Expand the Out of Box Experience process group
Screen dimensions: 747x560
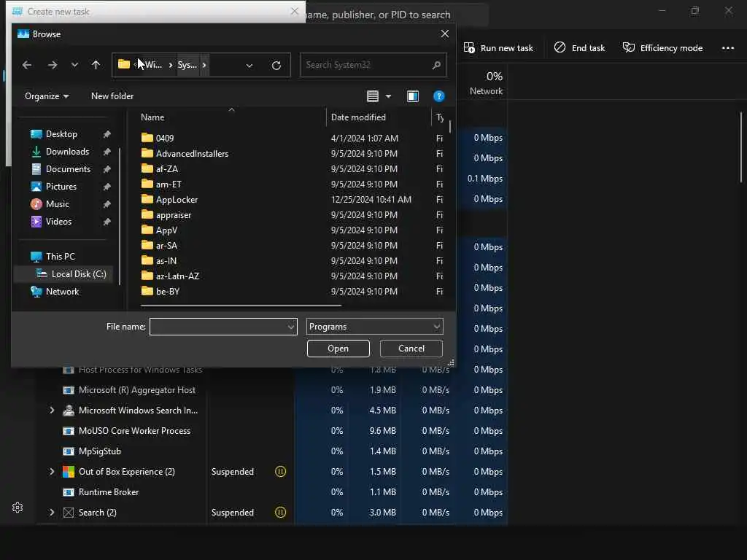click(52, 472)
